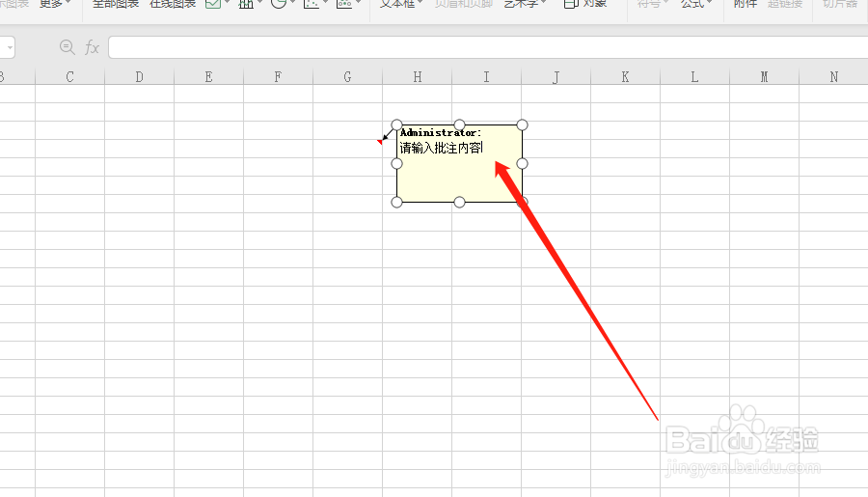Click the 全部图表 ribbon button
The height and width of the screenshot is (497, 868).
coord(116,4)
